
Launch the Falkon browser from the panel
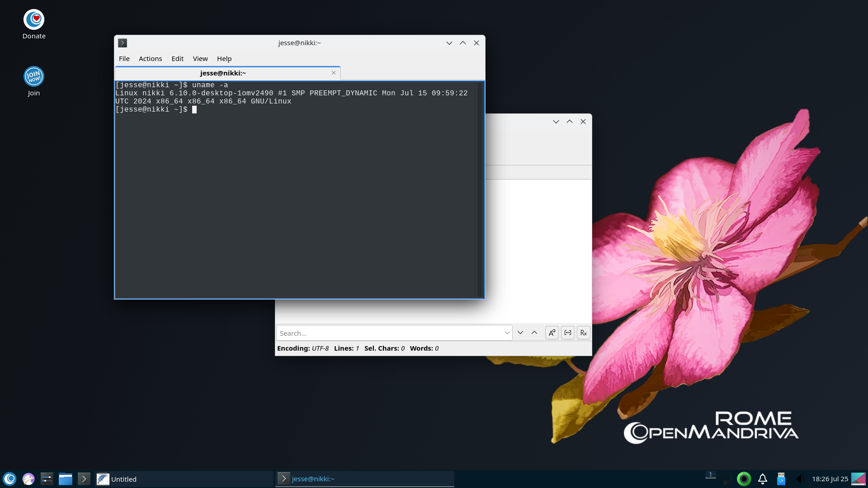28,479
